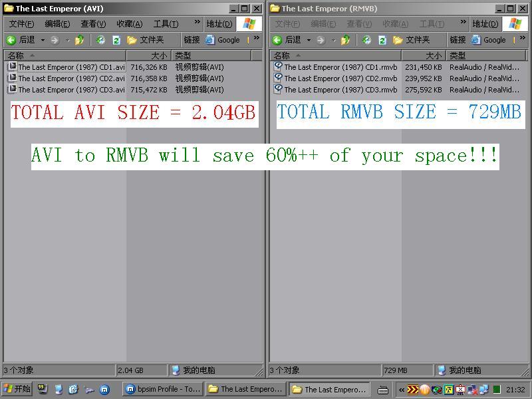Select The Last Emperor (1987) CD1.avi

click(x=72, y=67)
